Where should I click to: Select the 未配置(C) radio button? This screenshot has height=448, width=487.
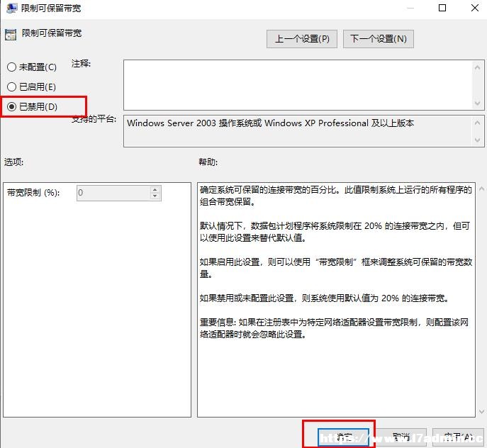click(32, 67)
